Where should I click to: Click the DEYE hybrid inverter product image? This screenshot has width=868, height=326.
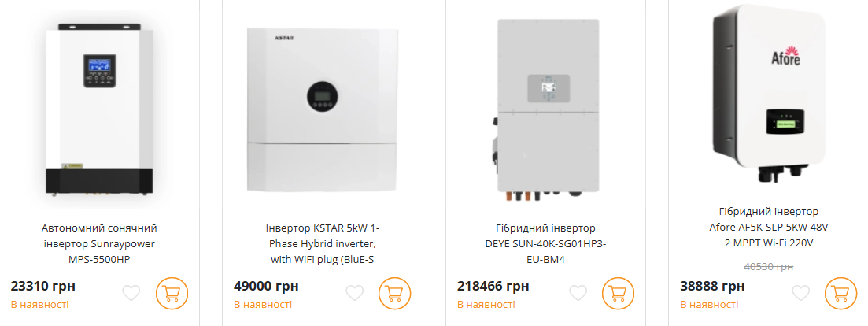pos(545,109)
